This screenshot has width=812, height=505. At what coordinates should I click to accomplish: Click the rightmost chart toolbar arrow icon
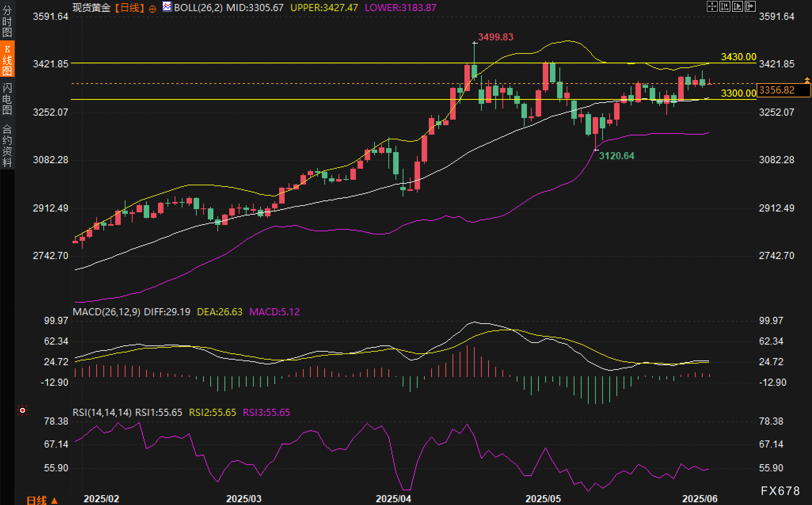coord(750,6)
